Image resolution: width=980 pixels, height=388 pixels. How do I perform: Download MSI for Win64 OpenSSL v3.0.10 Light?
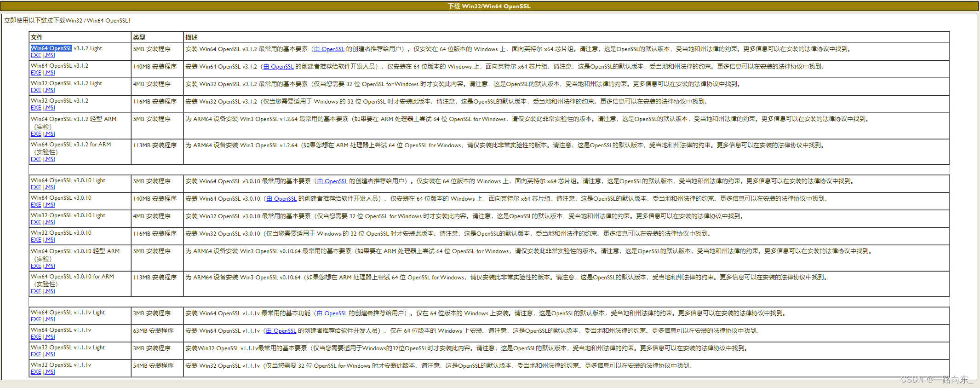49,187
